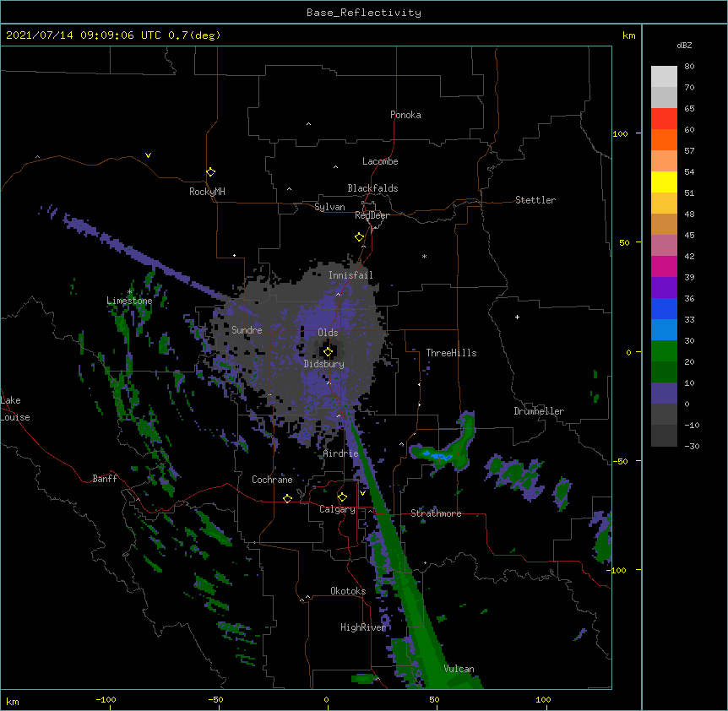
Task: Click the Lake Louise label
Action: point(15,409)
